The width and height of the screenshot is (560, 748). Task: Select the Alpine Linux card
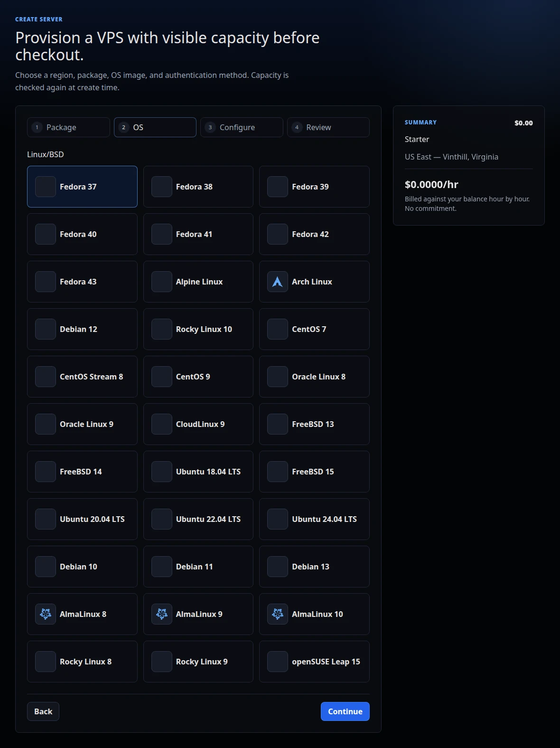pyautogui.click(x=198, y=282)
